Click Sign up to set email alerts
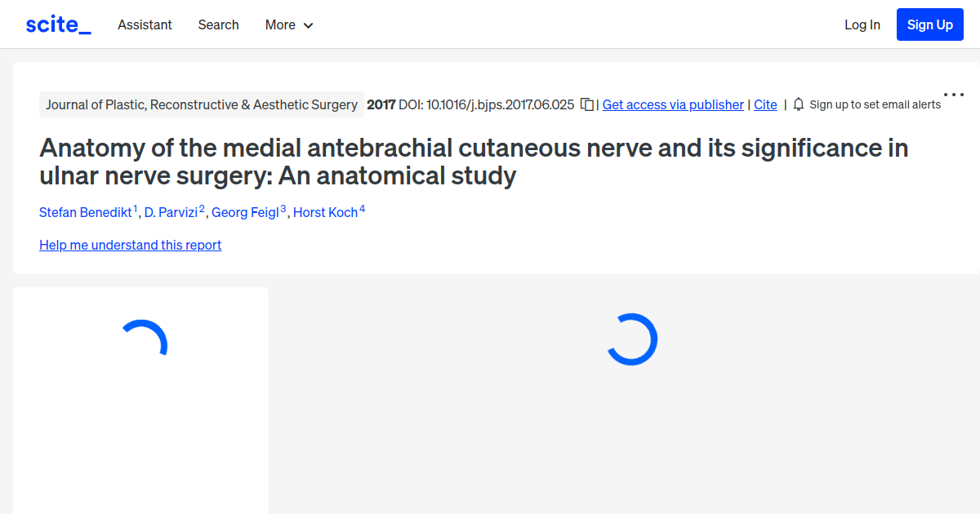 875,104
